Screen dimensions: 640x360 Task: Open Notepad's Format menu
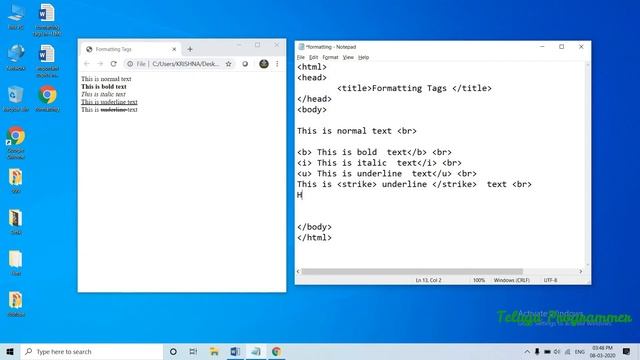click(x=330, y=57)
